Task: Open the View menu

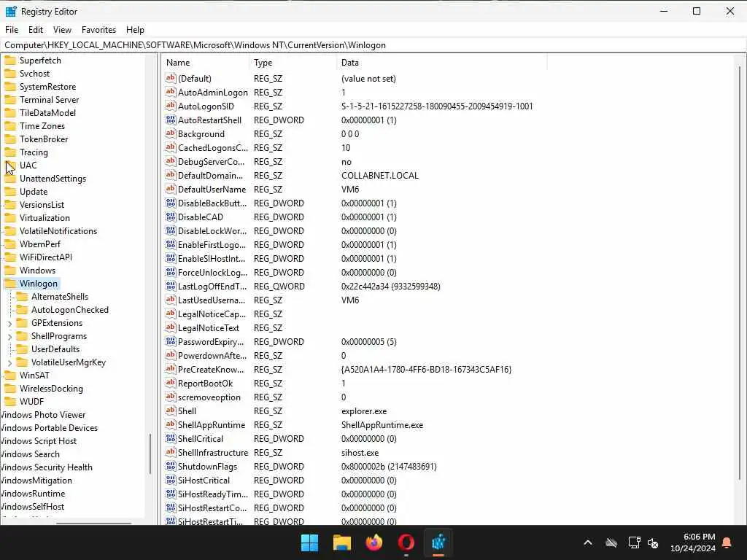Action: (63, 29)
